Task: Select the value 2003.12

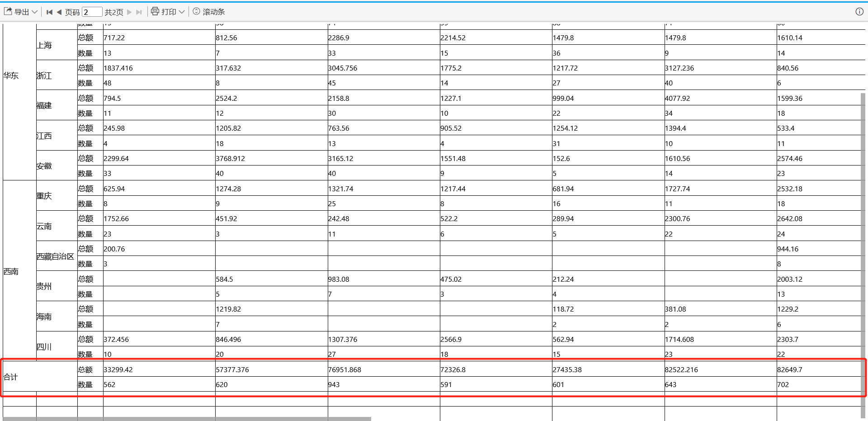Action: (790, 279)
